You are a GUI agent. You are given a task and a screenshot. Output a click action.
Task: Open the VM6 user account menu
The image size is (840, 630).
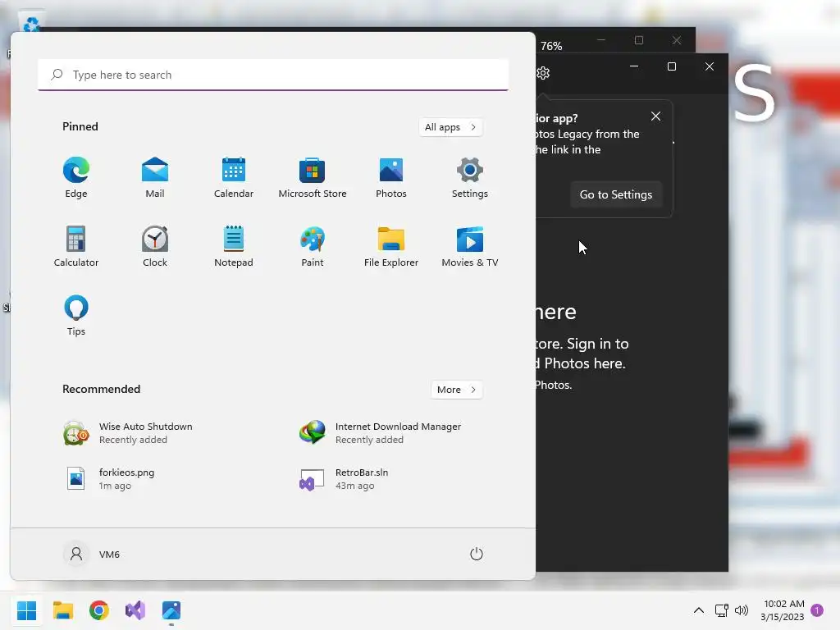tap(92, 554)
